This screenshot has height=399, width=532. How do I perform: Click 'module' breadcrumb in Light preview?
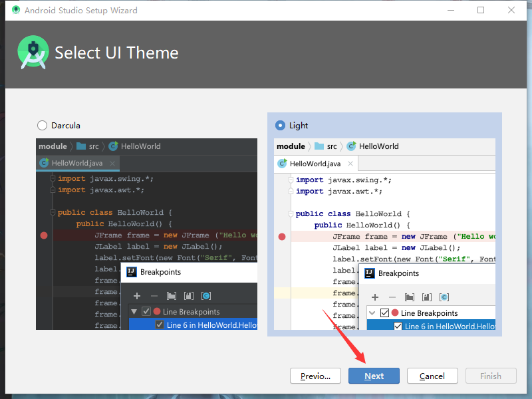pos(291,146)
